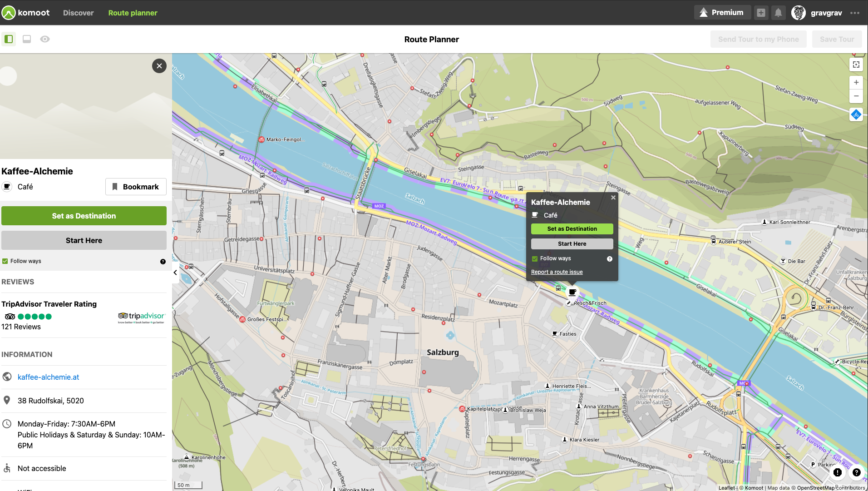Image resolution: width=868 pixels, height=491 pixels.
Task: Click the plus create icon in header
Action: [x=761, y=13]
